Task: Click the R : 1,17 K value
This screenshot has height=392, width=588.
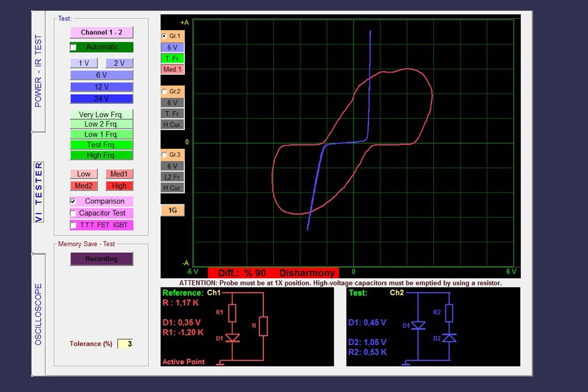Action: (x=181, y=302)
